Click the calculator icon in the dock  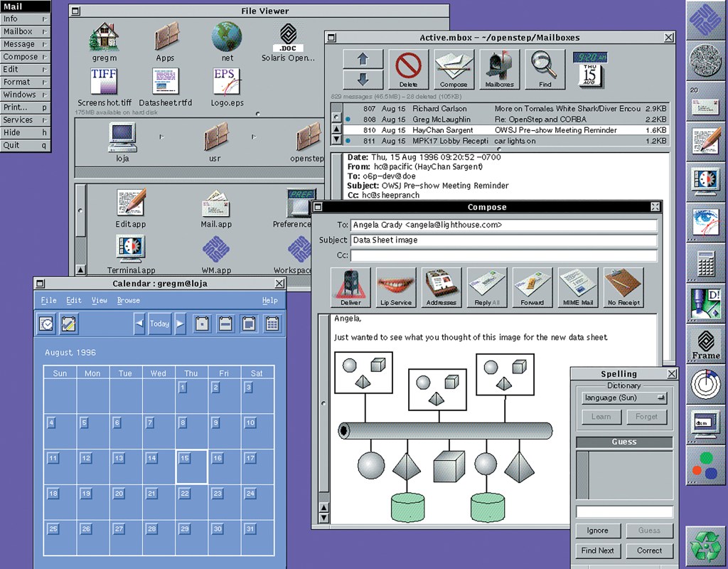coord(706,264)
